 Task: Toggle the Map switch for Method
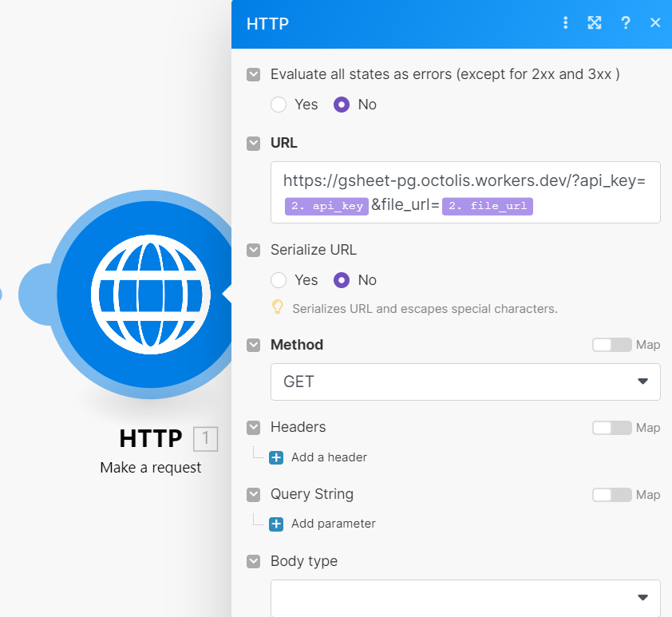point(611,345)
